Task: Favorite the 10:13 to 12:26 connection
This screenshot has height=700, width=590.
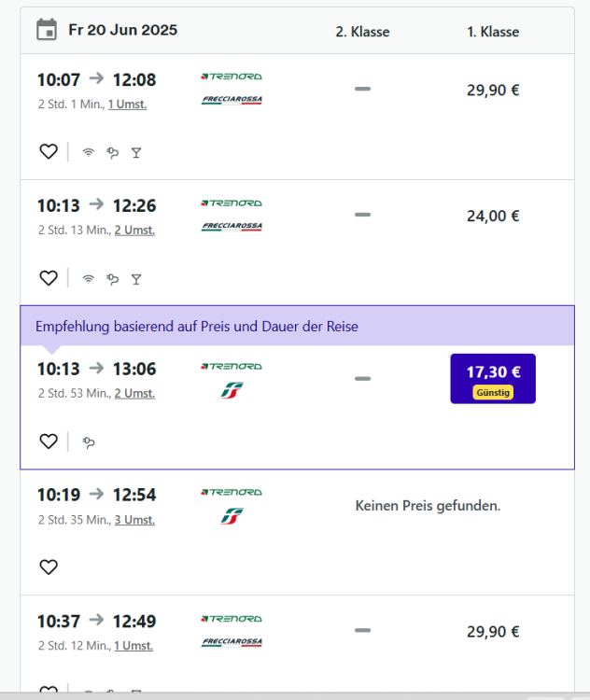Action: tap(49, 278)
